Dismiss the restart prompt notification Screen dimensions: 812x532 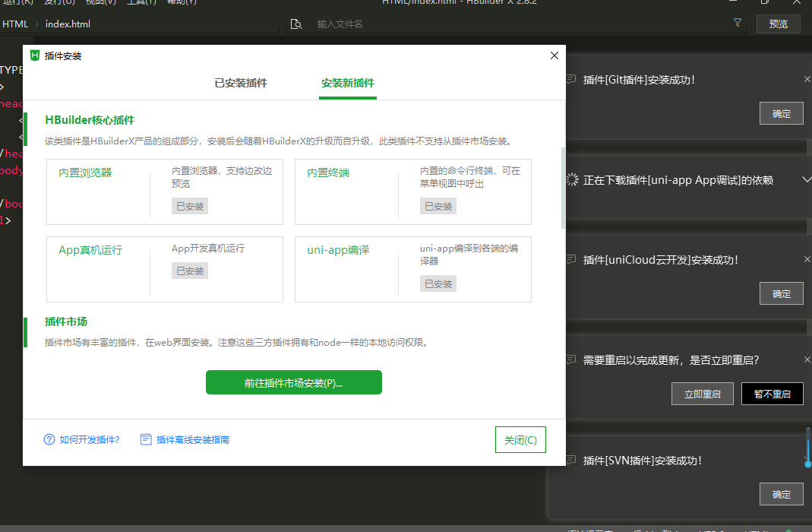pyautogui.click(x=807, y=359)
